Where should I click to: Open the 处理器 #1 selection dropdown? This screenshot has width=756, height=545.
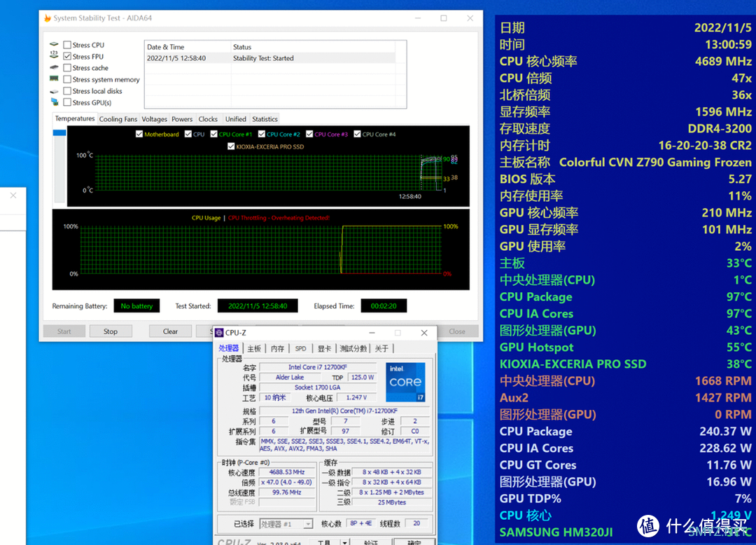(286, 524)
